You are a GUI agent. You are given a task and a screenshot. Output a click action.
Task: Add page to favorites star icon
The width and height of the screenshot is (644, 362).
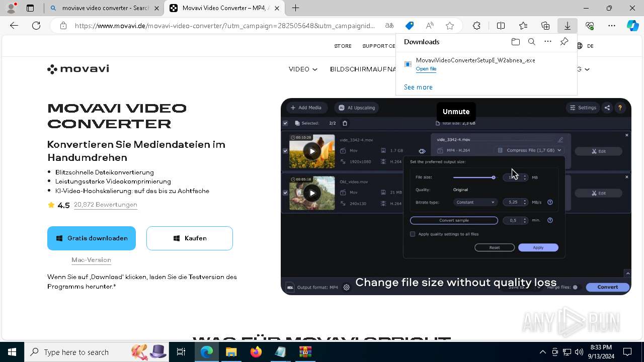click(450, 26)
